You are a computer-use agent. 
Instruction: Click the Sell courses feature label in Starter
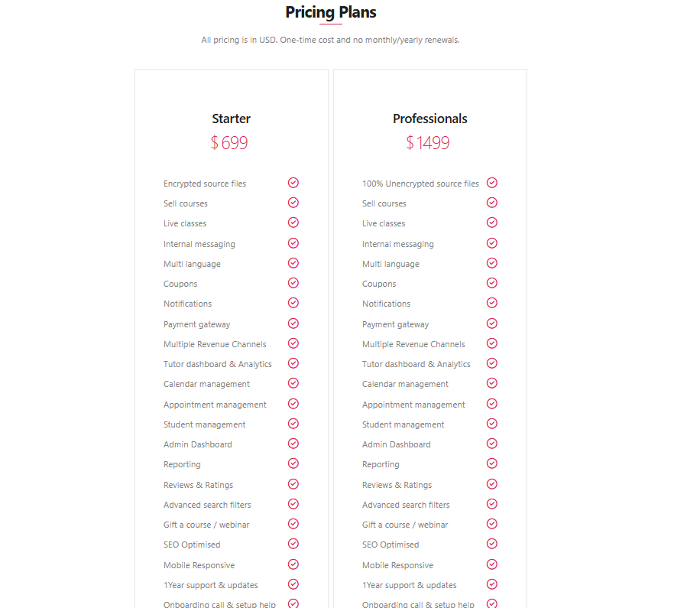click(x=185, y=203)
